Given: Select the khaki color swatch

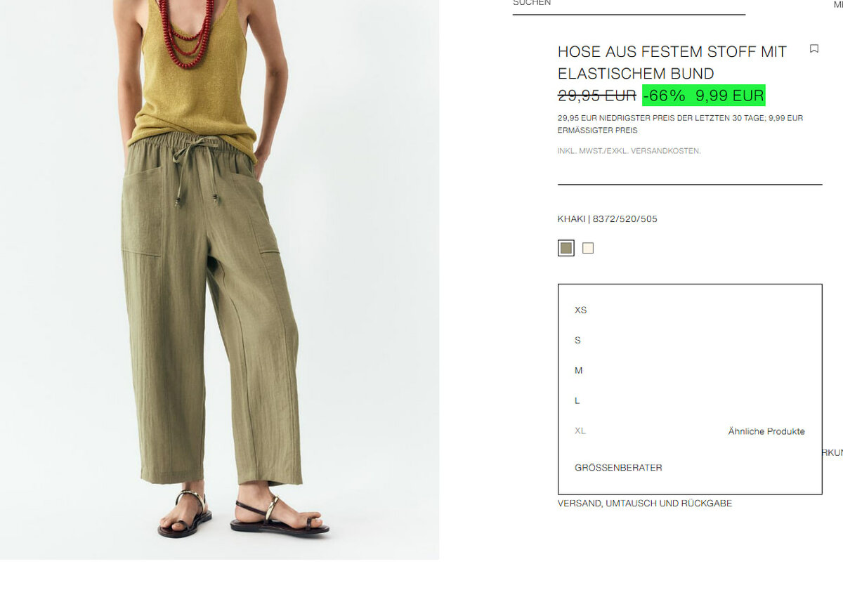Looking at the screenshot, I should (566, 248).
